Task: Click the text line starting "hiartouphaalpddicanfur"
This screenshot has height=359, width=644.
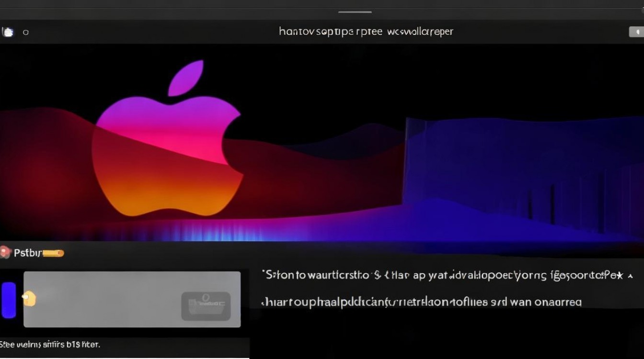Action: click(x=421, y=303)
